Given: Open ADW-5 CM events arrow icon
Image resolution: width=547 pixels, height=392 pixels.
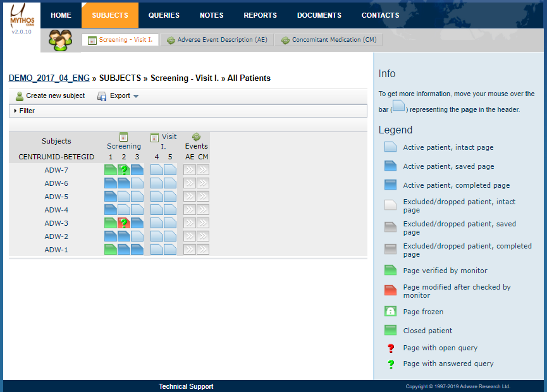Looking at the screenshot, I should [203, 197].
